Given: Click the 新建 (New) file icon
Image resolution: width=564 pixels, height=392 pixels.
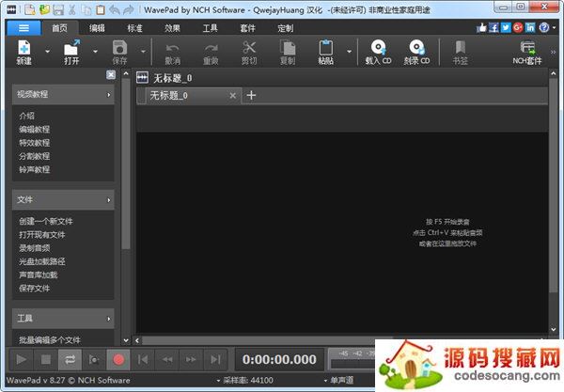Looking at the screenshot, I should click(x=24, y=48).
